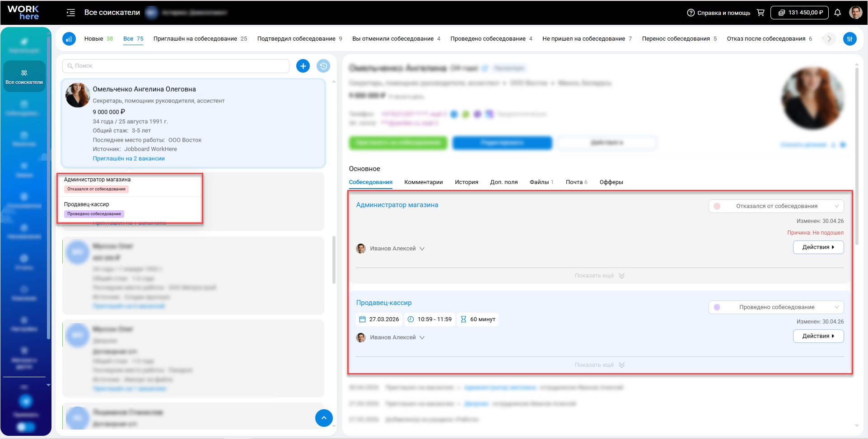Image resolution: width=868 pixels, height=439 pixels.
Task: Open the Проведено собеседование status dropdown
Action: click(x=776, y=307)
